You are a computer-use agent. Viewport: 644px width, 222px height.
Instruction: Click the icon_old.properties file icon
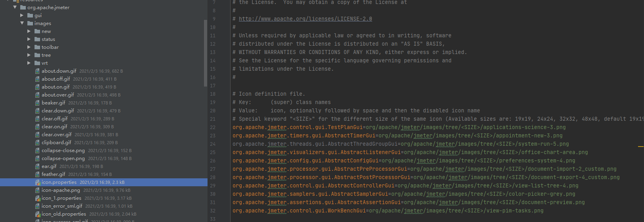point(37,214)
